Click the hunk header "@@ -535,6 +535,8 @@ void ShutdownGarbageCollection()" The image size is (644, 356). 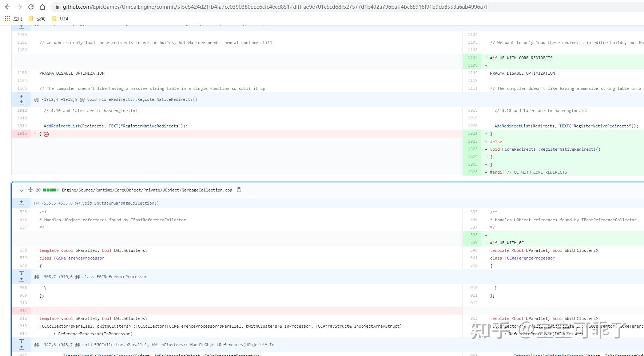(96, 203)
